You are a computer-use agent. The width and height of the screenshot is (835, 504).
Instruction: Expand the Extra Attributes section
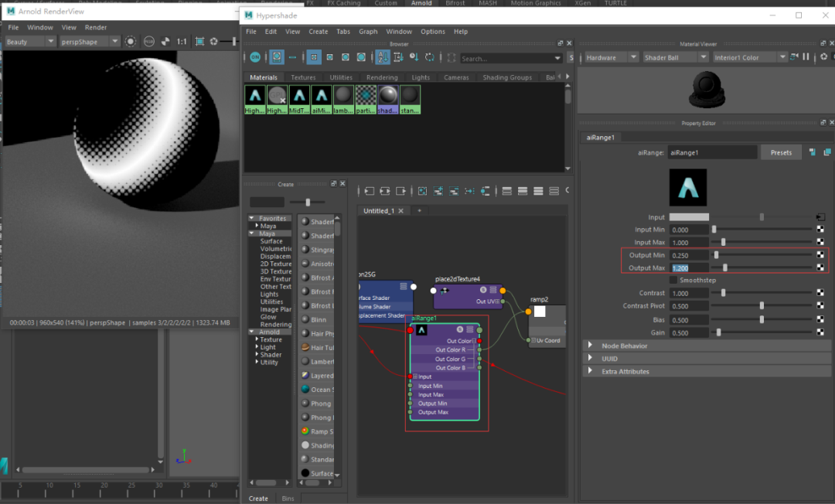coord(590,371)
